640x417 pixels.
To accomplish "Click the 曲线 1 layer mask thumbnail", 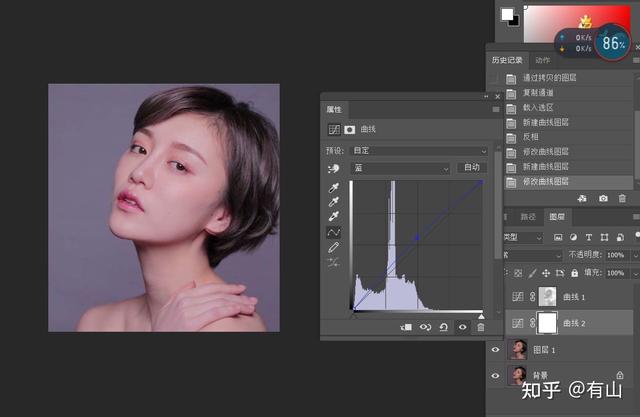I will [547, 297].
